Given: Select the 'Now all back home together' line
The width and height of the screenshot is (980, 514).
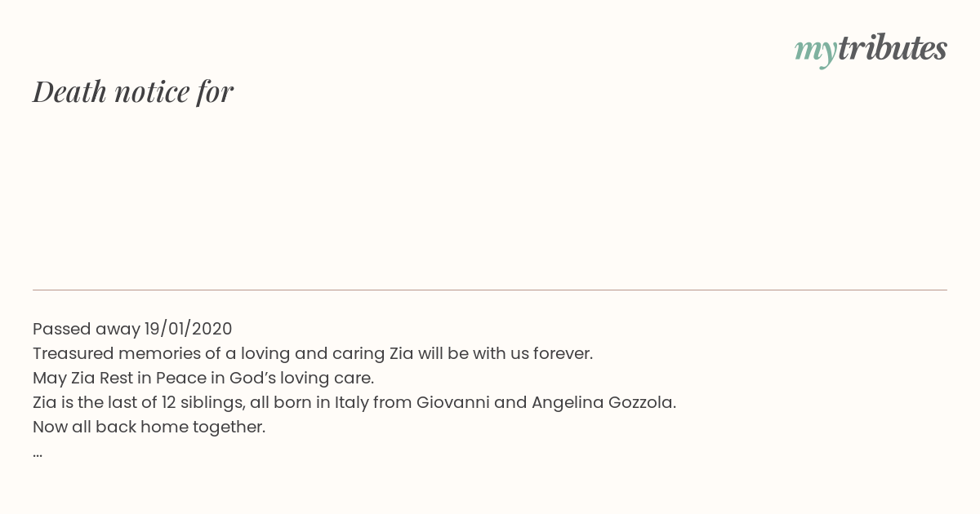Looking at the screenshot, I should click(x=149, y=427).
